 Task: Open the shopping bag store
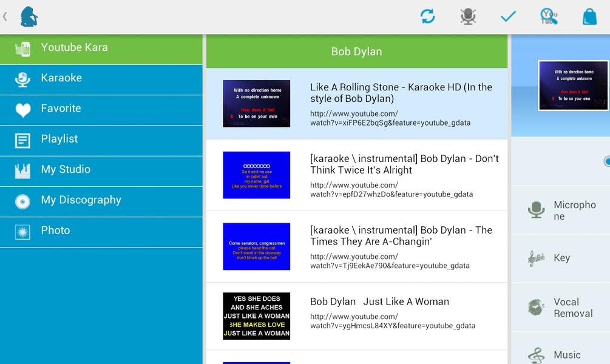pyautogui.click(x=589, y=16)
